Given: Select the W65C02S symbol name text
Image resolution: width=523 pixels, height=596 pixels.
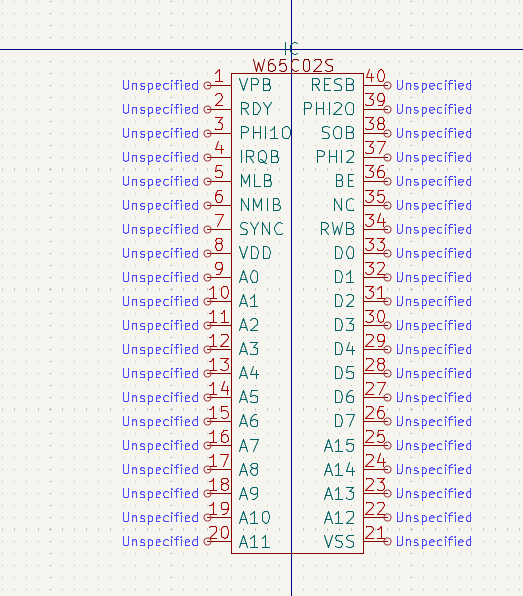Looking at the screenshot, I should (x=293, y=66).
